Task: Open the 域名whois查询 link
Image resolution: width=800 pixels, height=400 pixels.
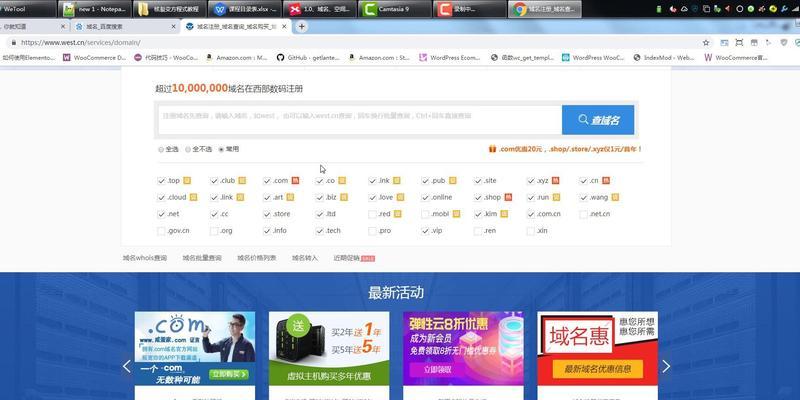Action: 144,258
